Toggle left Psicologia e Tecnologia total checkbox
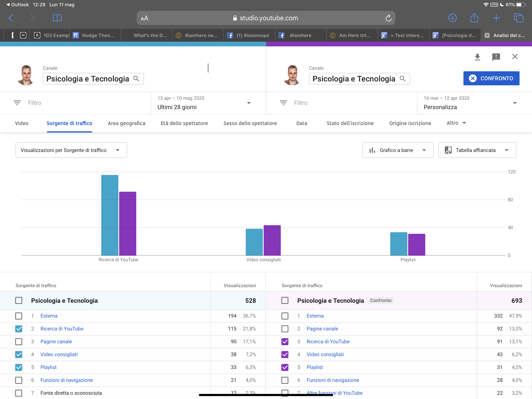The width and height of the screenshot is (532, 399). coord(19,300)
